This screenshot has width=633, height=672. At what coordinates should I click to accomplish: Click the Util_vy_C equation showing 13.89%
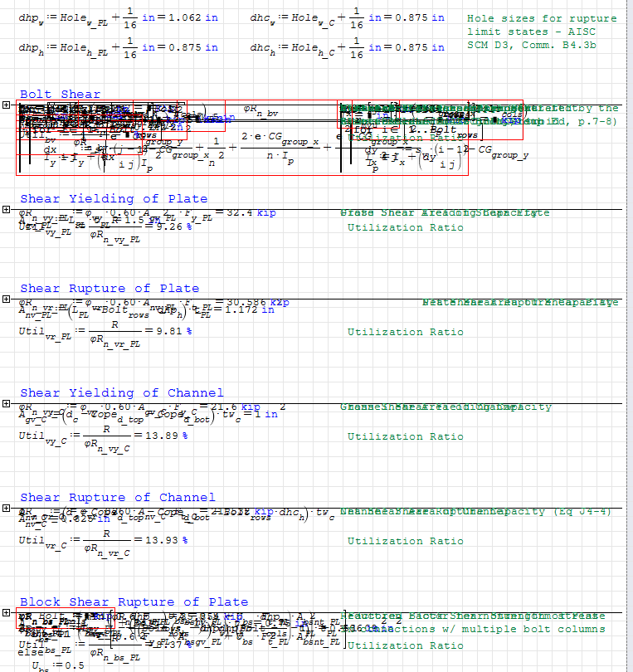(x=103, y=436)
